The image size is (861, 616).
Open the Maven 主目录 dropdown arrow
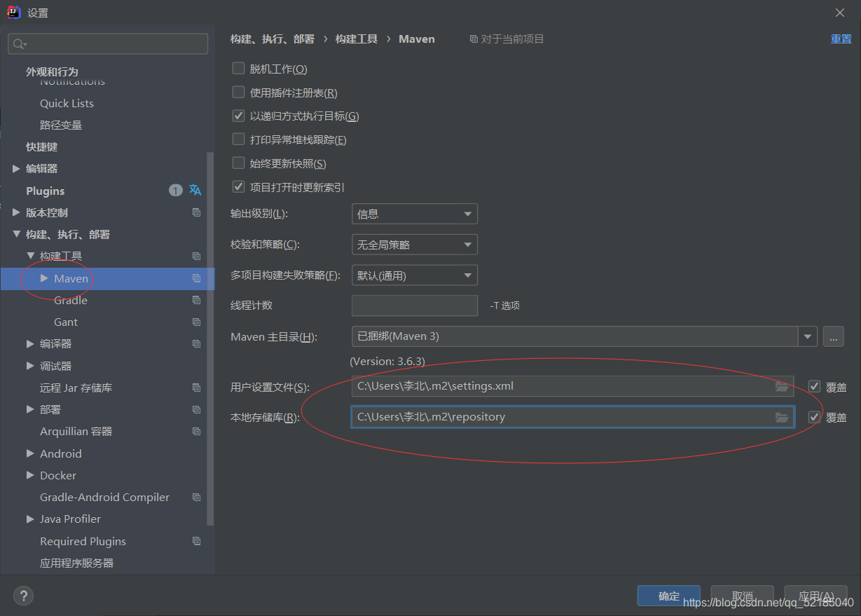coord(808,336)
